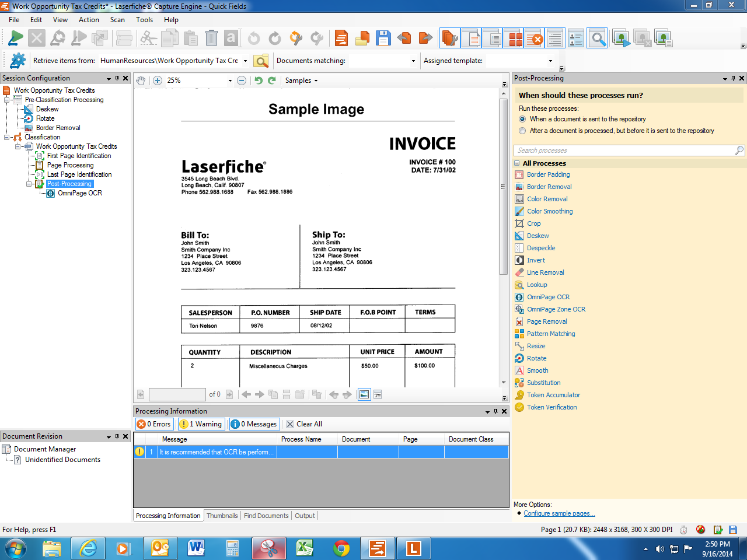Image resolution: width=747 pixels, height=560 pixels.
Task: Click the green run scanning session icon
Action: click(16, 38)
